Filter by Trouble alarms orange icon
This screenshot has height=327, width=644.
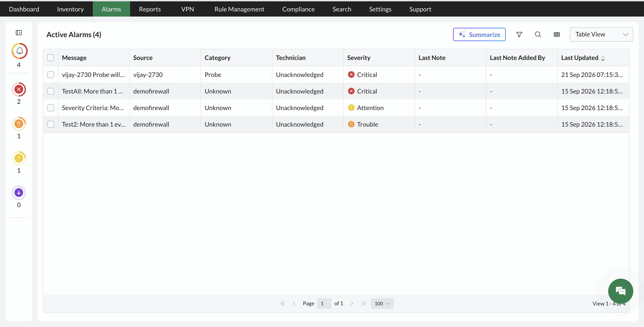19,124
